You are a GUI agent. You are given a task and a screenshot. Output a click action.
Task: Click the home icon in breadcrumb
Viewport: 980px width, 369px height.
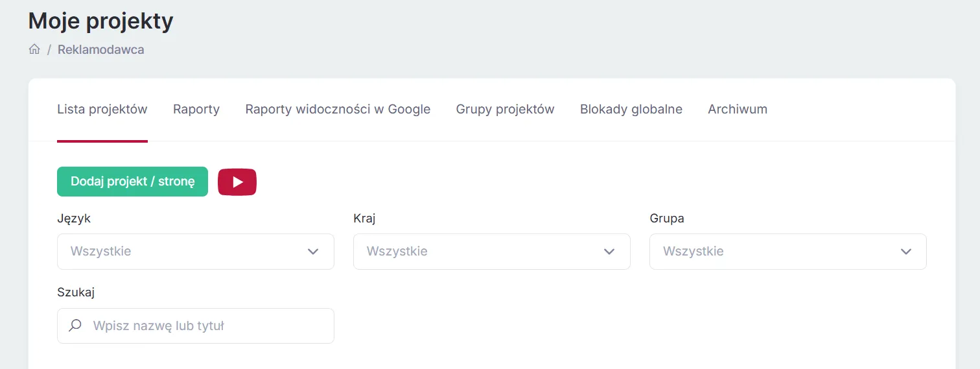point(34,49)
